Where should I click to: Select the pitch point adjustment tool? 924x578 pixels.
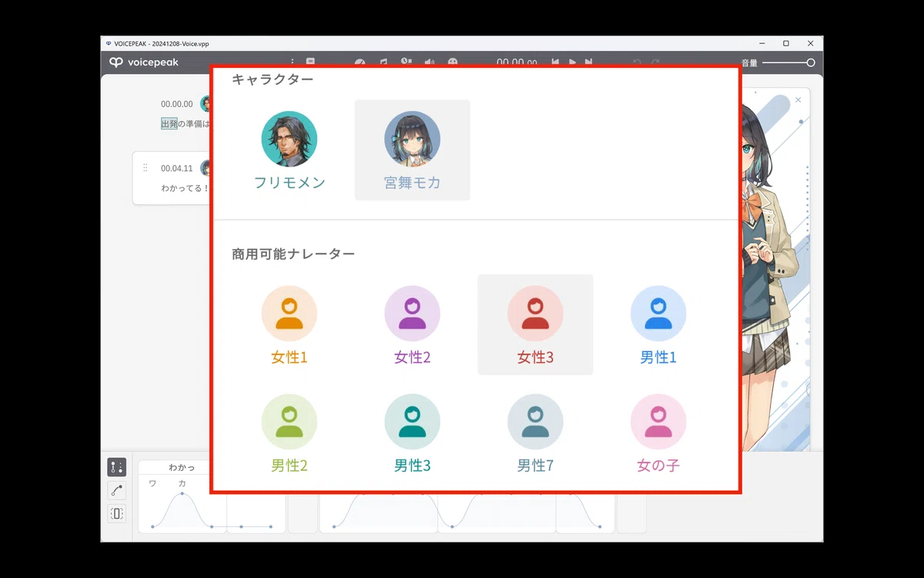116,467
